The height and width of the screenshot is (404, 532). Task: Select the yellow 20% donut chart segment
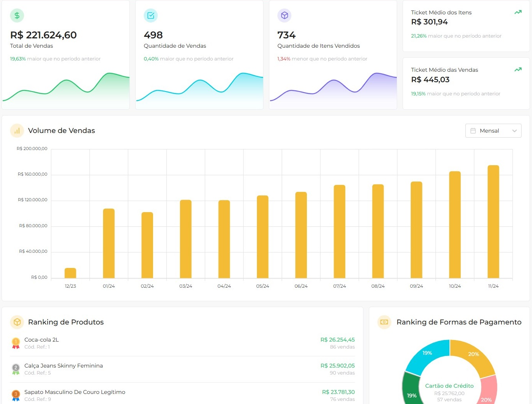click(x=473, y=354)
